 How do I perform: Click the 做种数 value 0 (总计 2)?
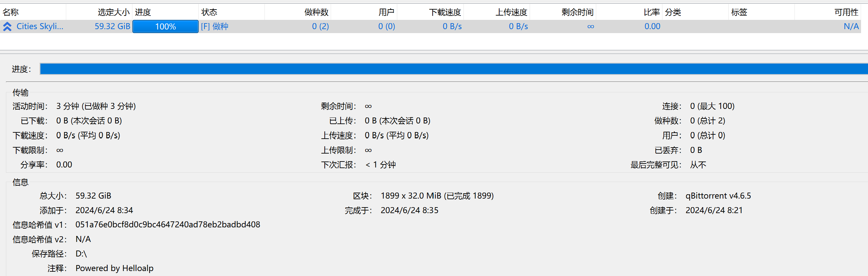[708, 121]
